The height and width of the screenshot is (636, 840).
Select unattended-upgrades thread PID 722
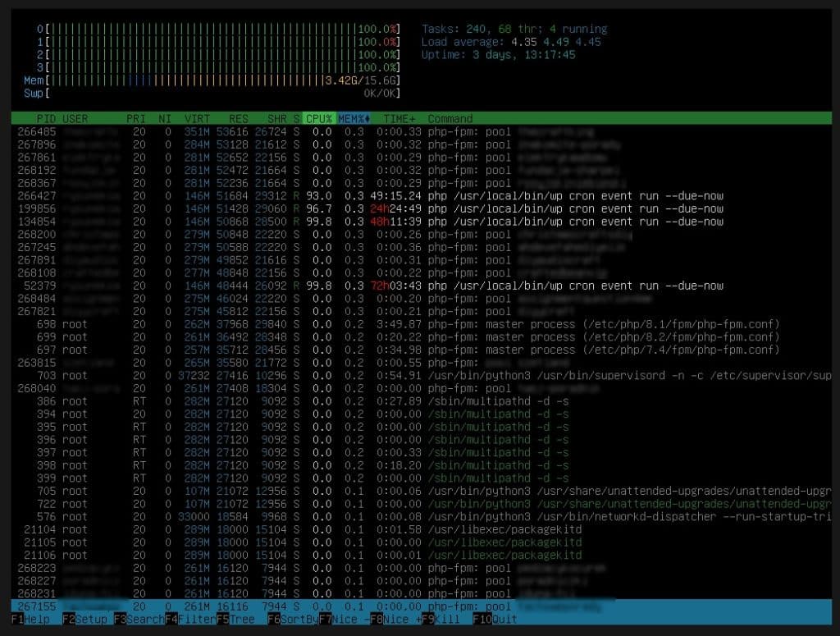point(421,504)
